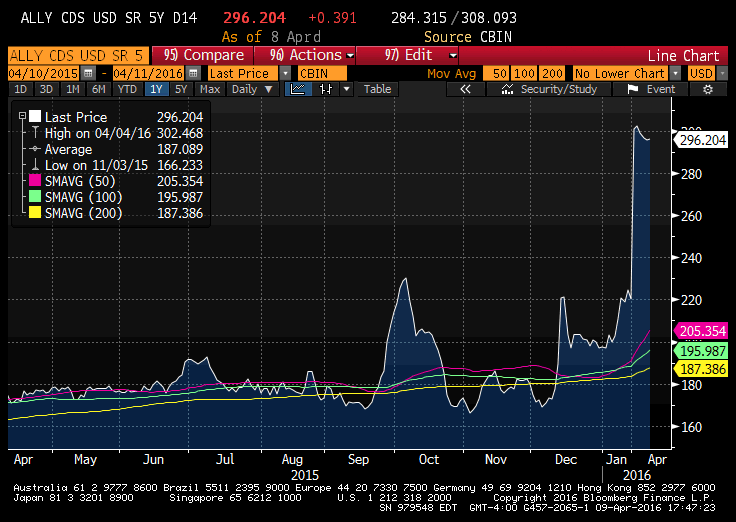736x522 pixels.
Task: Click the magenta SMAVG (50) swatch
Action: coord(35,180)
